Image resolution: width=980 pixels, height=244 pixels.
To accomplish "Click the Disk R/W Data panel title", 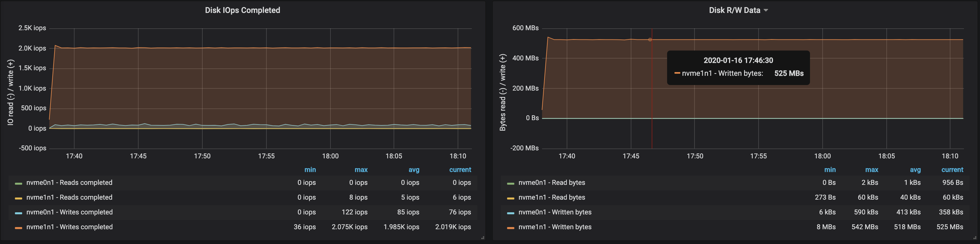I will pos(734,10).
